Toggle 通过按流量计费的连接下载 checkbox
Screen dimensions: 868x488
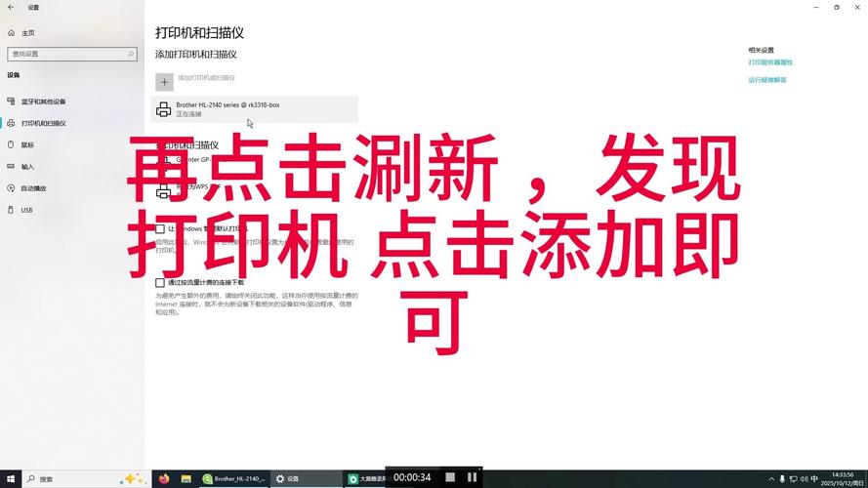click(x=160, y=283)
